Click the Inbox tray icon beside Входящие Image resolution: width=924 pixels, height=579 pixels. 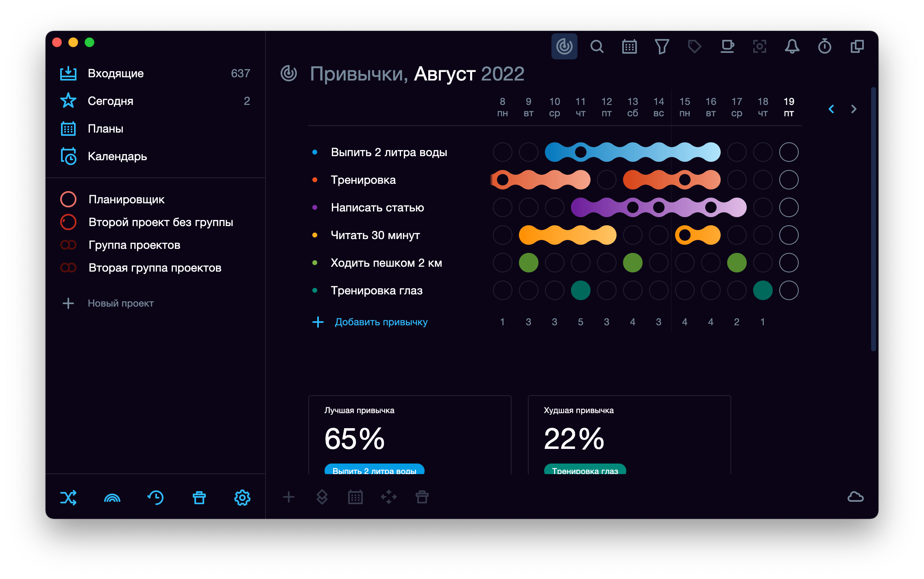[x=68, y=73]
